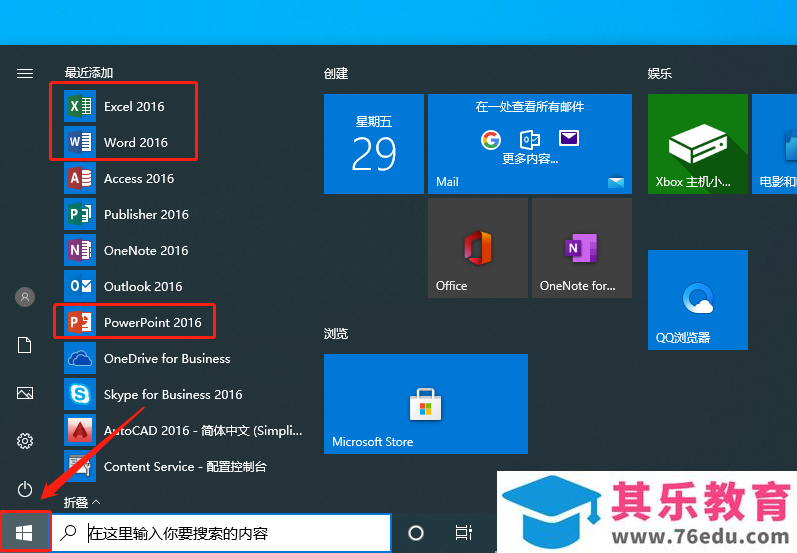Click the taskbar search input box

pyautogui.click(x=222, y=533)
